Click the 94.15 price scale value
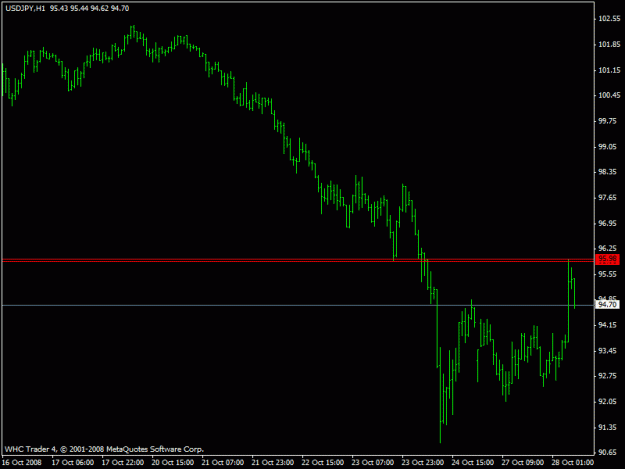Image resolution: width=625 pixels, height=469 pixels. [609, 326]
